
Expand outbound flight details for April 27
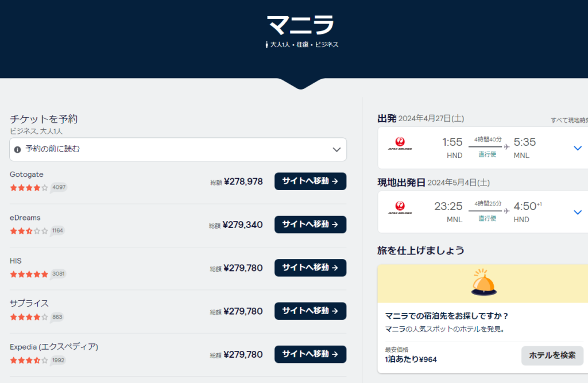578,148
